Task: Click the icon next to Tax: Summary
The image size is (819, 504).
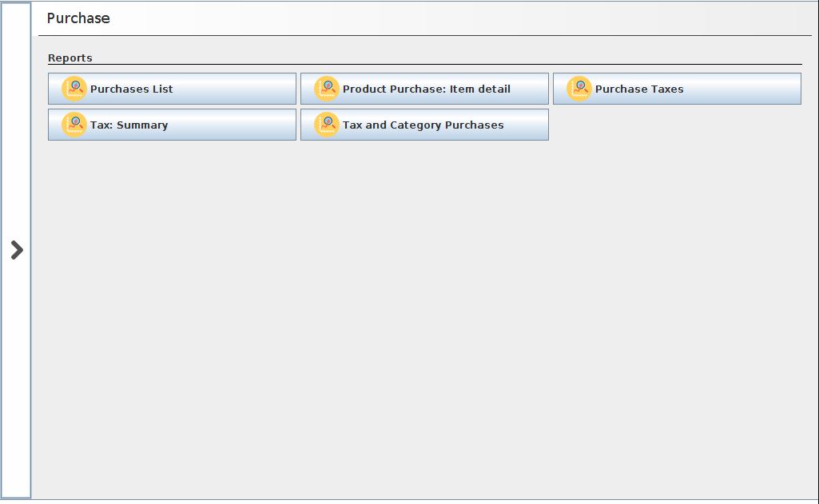Action: point(74,125)
